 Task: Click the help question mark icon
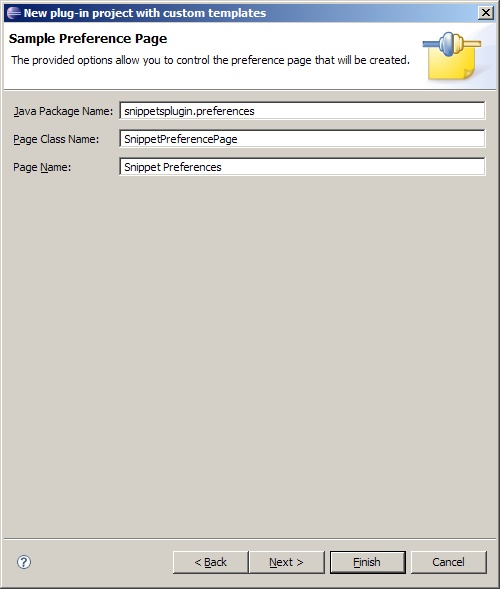[x=24, y=562]
